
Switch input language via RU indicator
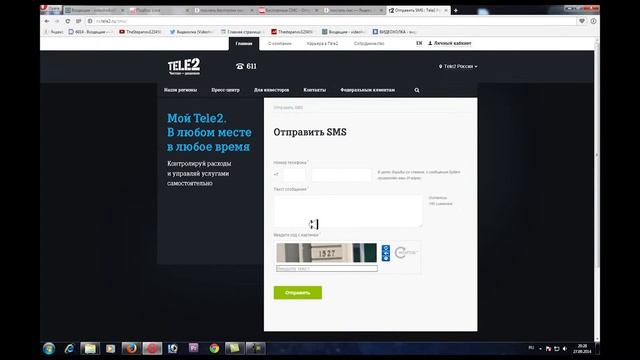[x=531, y=348]
